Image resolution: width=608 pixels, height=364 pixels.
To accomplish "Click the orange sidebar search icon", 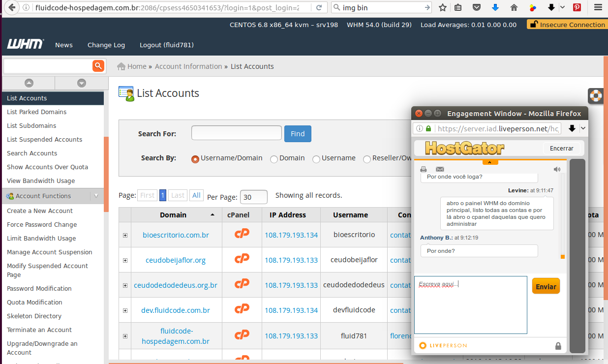I will pos(98,65).
